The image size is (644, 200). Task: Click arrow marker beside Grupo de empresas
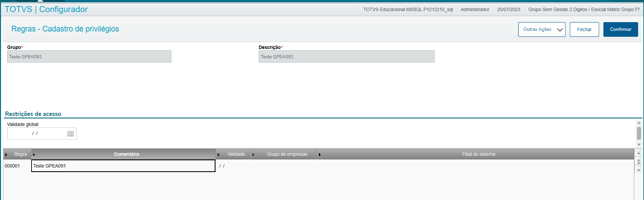[253, 154]
